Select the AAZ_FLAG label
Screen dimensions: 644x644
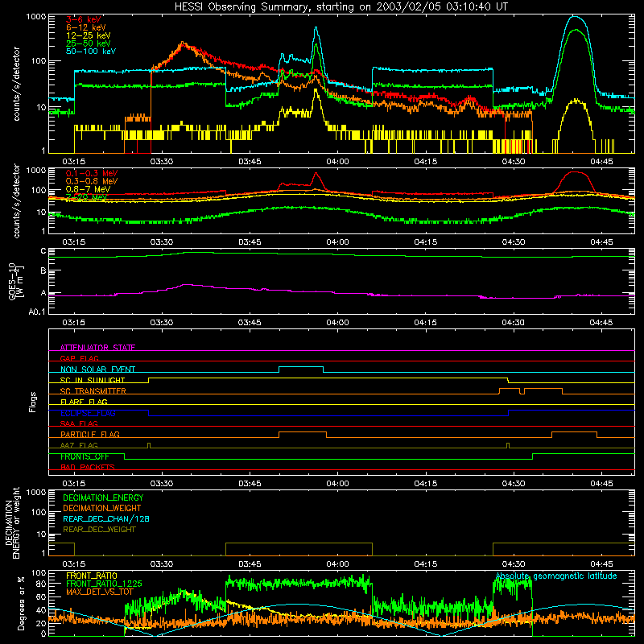coord(79,445)
